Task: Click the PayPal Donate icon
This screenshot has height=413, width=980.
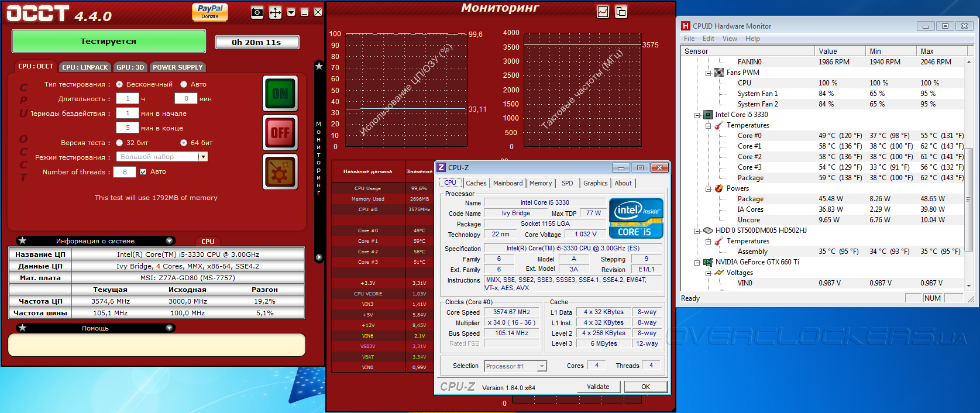Action: point(210,12)
